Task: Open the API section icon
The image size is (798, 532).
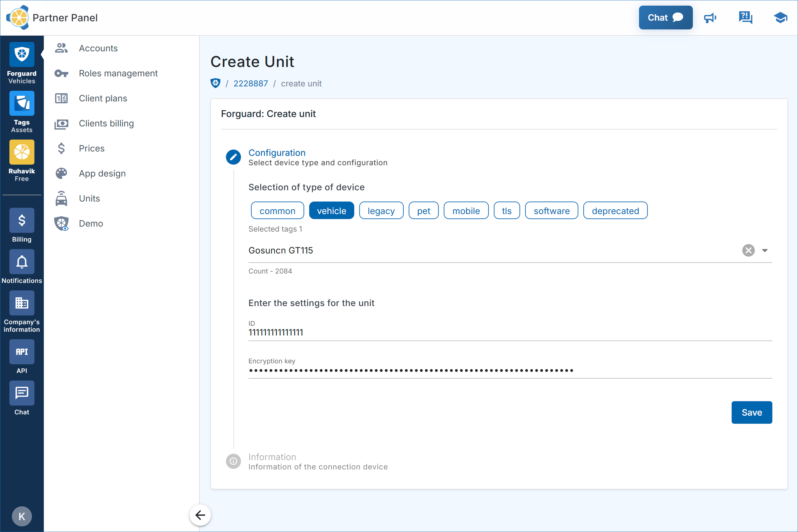Action: click(x=22, y=352)
